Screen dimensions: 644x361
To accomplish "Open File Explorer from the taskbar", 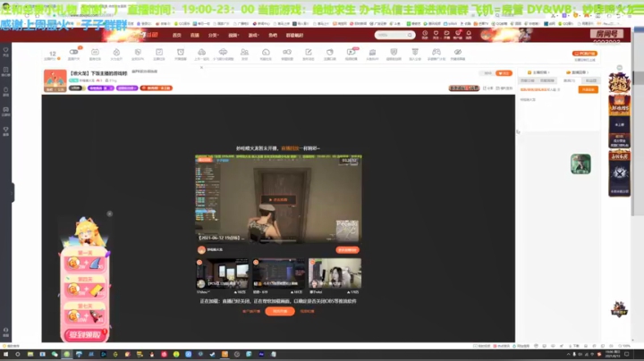I will pyautogui.click(x=30, y=354).
